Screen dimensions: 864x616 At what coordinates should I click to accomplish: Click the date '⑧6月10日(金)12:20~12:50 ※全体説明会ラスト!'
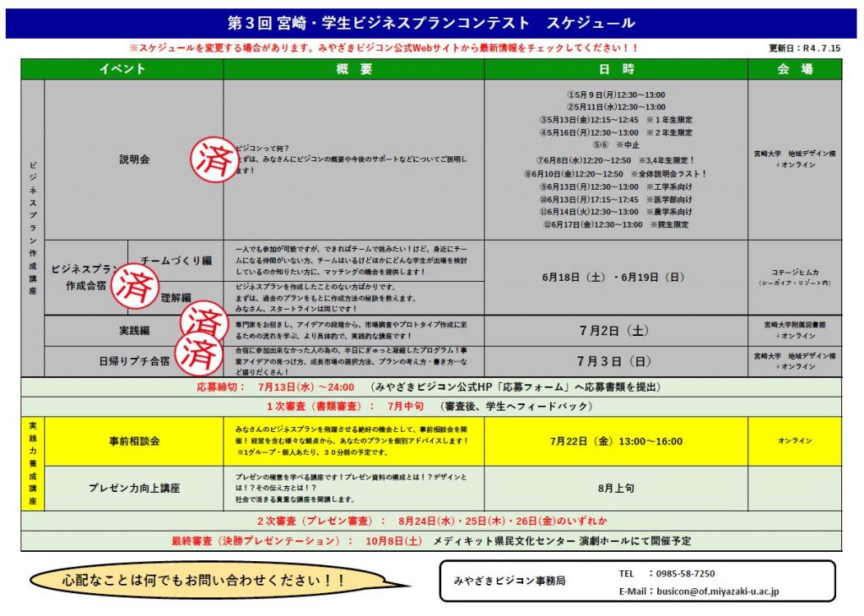[x=615, y=174]
